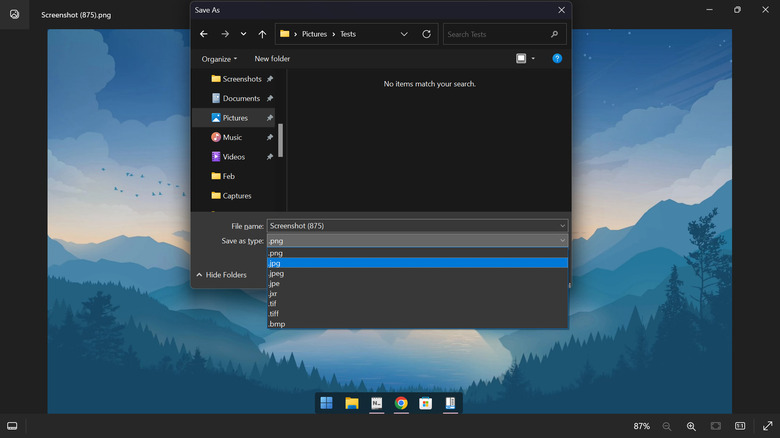780x438 pixels.
Task: Click the navigation pane scrollbar
Action: click(281, 140)
